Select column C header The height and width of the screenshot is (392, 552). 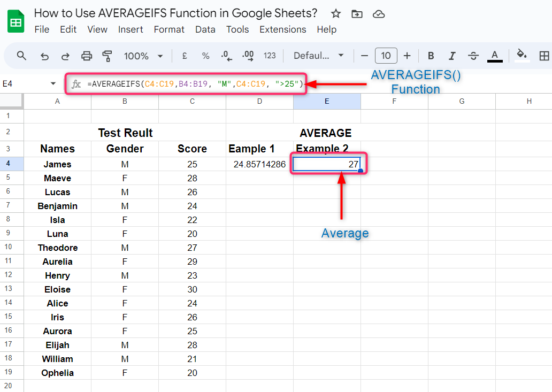point(192,102)
